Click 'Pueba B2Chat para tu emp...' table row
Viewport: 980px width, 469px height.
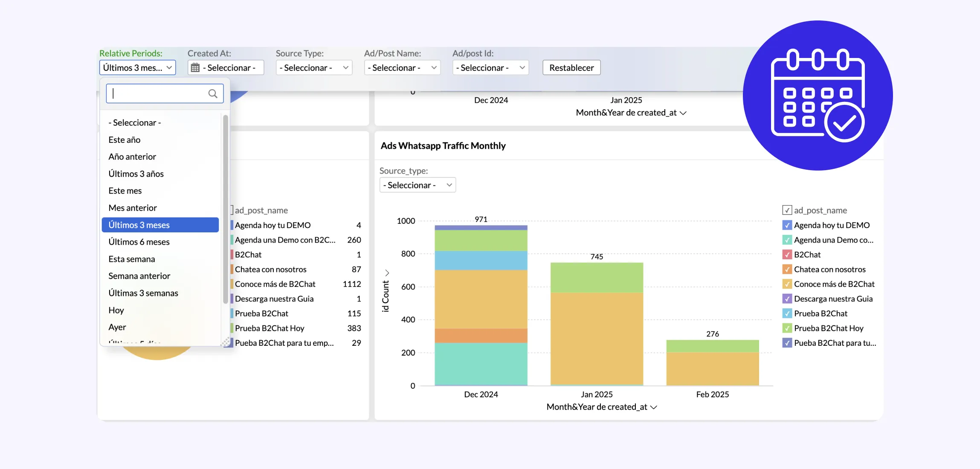click(296, 343)
